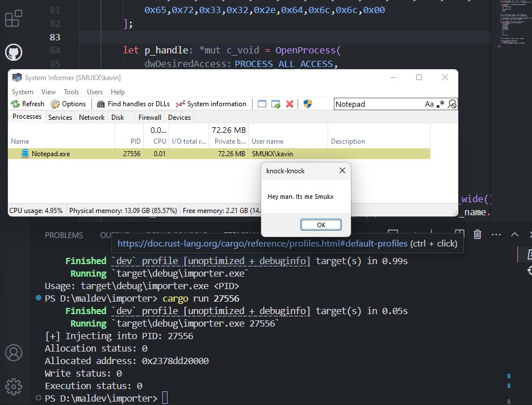The width and height of the screenshot is (532, 405).
Task: Click the System Informer title bar icon
Action: (x=17, y=77)
